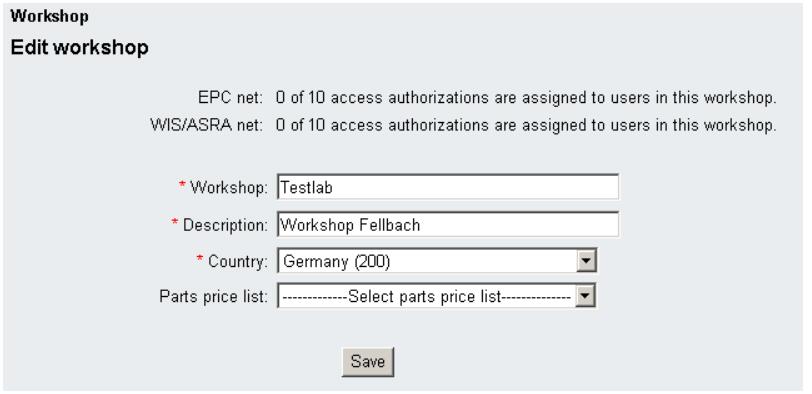Select the EPC net access authorizations text
812x394 pixels.
526,97
